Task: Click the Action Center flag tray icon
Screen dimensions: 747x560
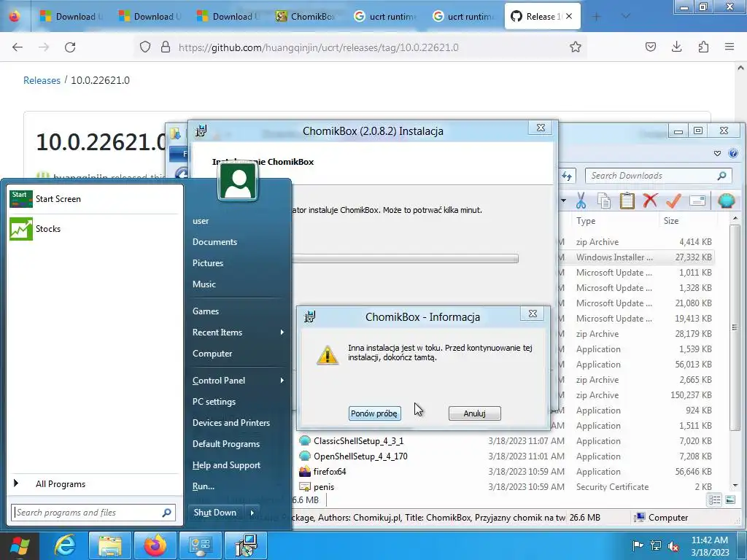Action: [x=638, y=545]
